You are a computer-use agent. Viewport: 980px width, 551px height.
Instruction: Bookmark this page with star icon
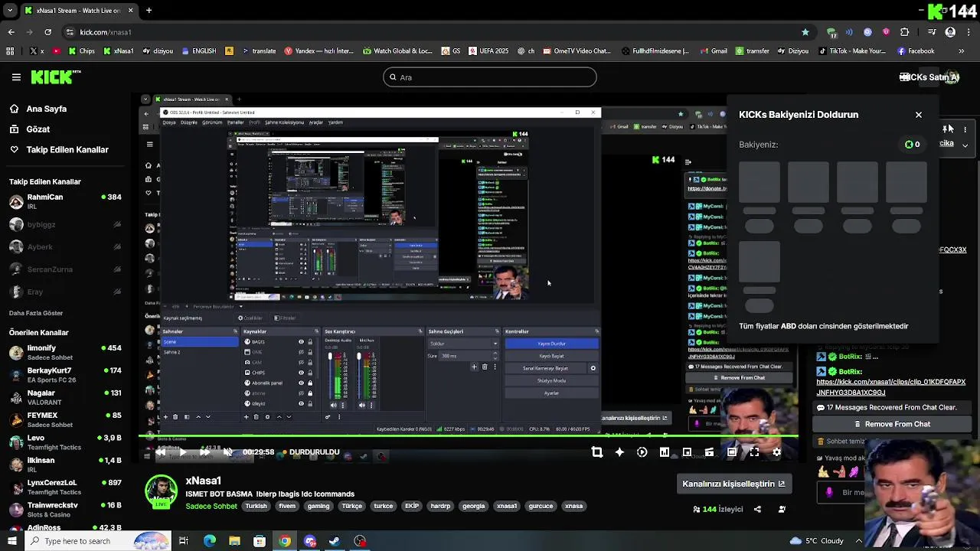(805, 32)
